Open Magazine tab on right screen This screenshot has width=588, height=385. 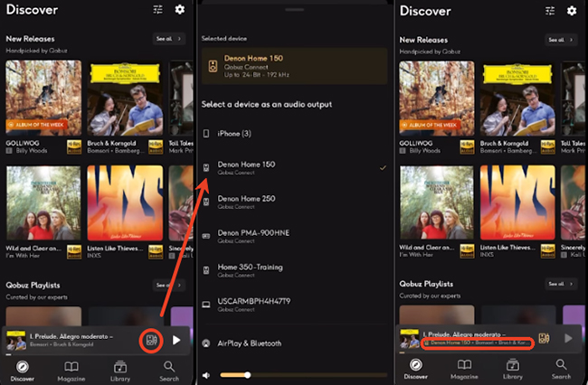pyautogui.click(x=464, y=370)
